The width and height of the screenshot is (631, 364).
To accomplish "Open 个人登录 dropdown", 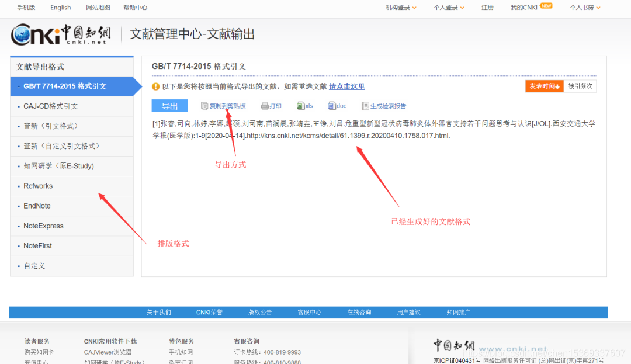I will coord(449,7).
